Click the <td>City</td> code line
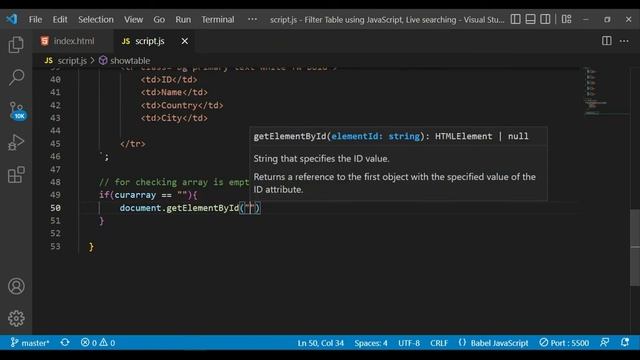This screenshot has width=640, height=360. point(174,118)
